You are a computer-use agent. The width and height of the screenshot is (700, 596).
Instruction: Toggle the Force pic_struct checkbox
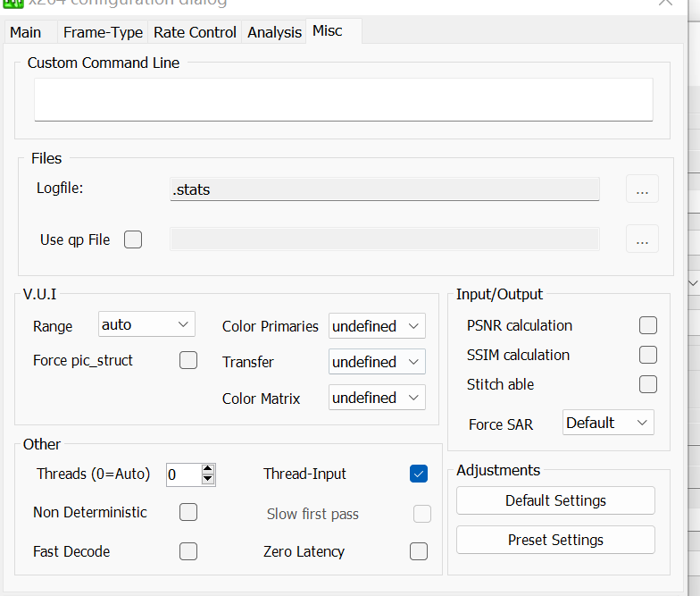pos(188,360)
